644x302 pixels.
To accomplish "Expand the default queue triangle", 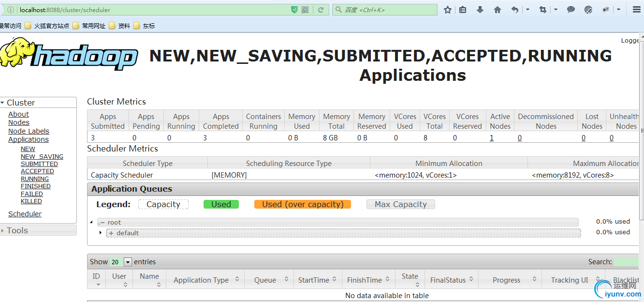I will coord(101,233).
